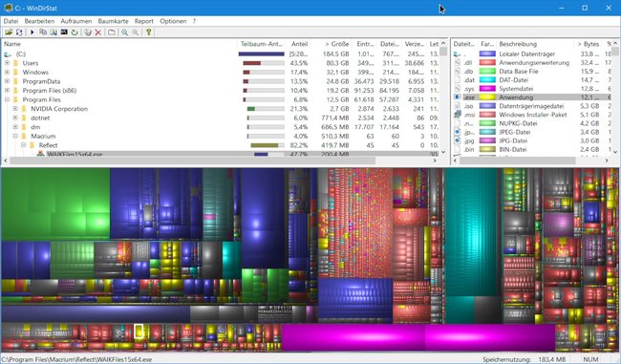Screen dimensions: 621x364
Task: Click the .msi installer file type icon
Action: pyautogui.click(x=458, y=115)
